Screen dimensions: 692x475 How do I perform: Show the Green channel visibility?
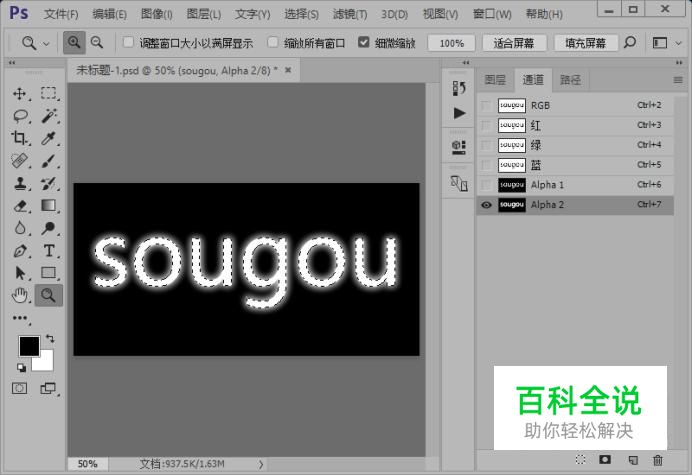[486, 145]
